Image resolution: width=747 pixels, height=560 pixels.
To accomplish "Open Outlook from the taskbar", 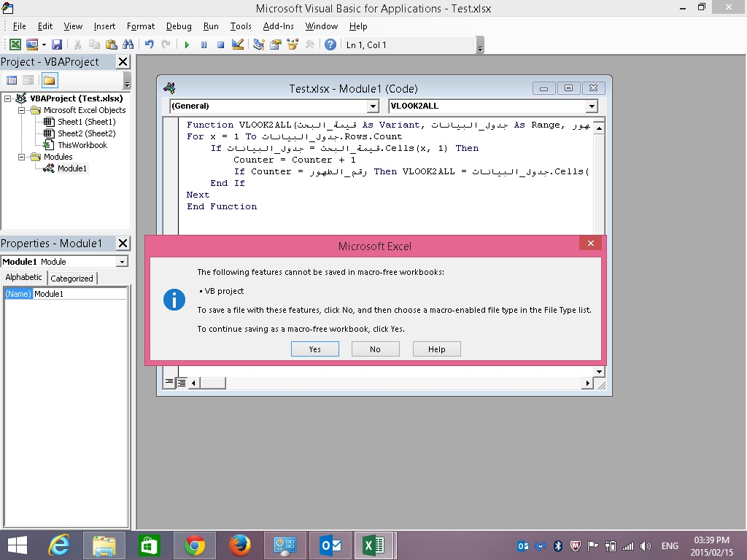I will 330,545.
